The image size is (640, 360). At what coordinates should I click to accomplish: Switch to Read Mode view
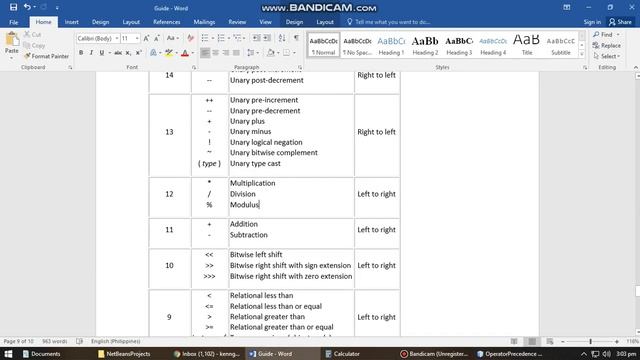(x=514, y=341)
